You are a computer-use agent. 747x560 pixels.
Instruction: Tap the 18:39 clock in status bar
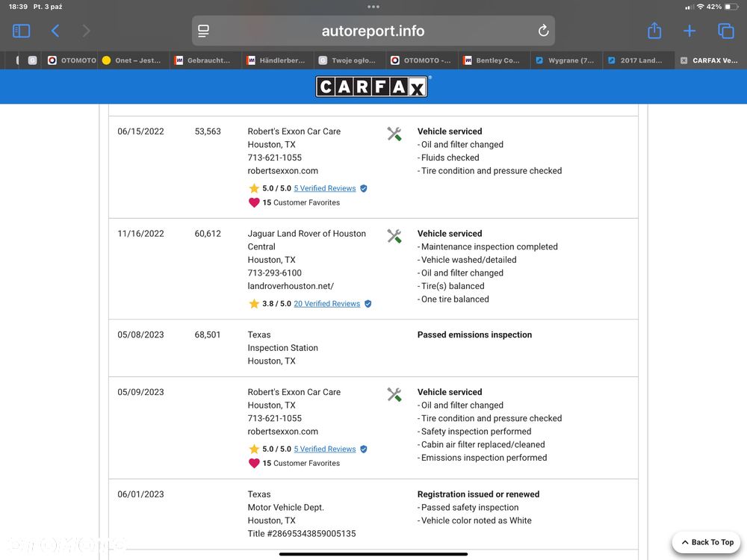(x=18, y=7)
